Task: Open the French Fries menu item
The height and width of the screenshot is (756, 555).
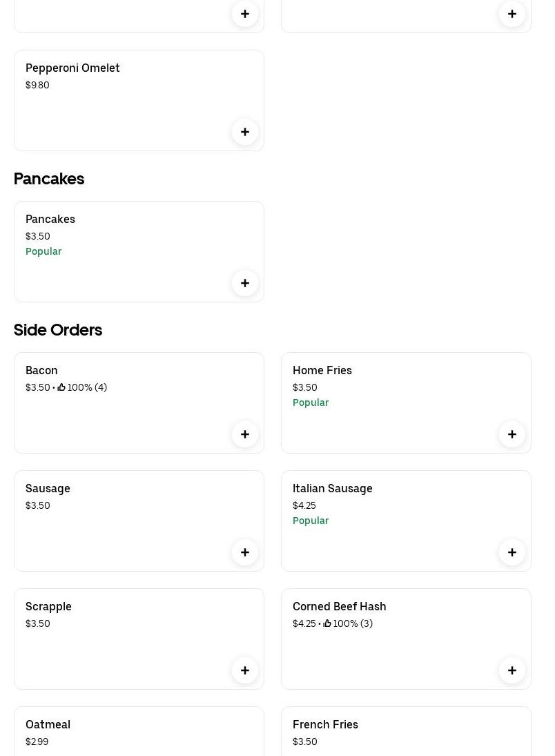Action: 325,724
